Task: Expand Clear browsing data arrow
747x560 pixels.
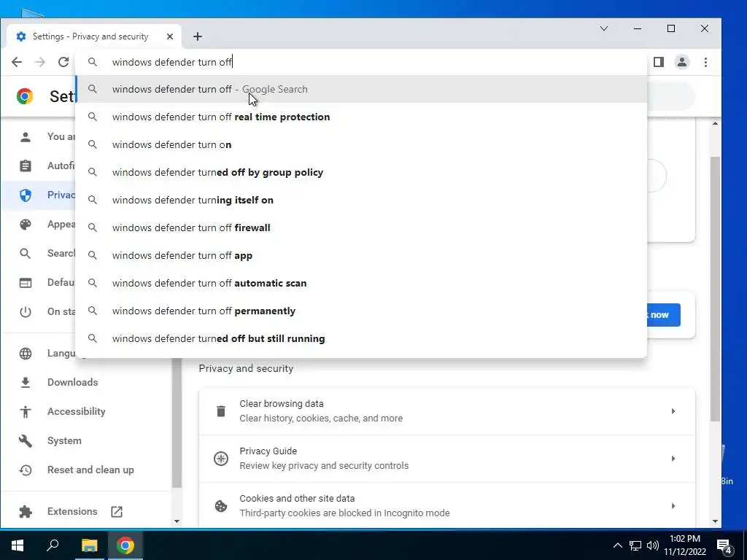Action: 673,411
